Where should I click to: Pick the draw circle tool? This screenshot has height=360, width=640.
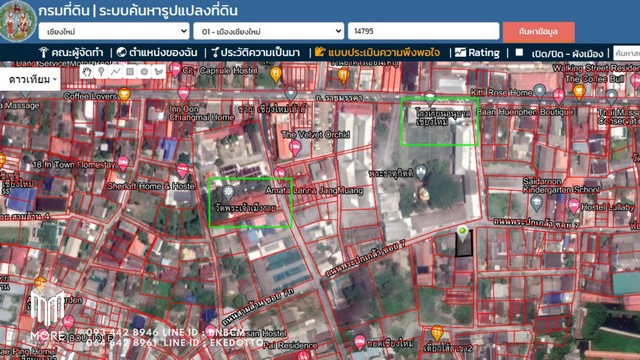144,72
